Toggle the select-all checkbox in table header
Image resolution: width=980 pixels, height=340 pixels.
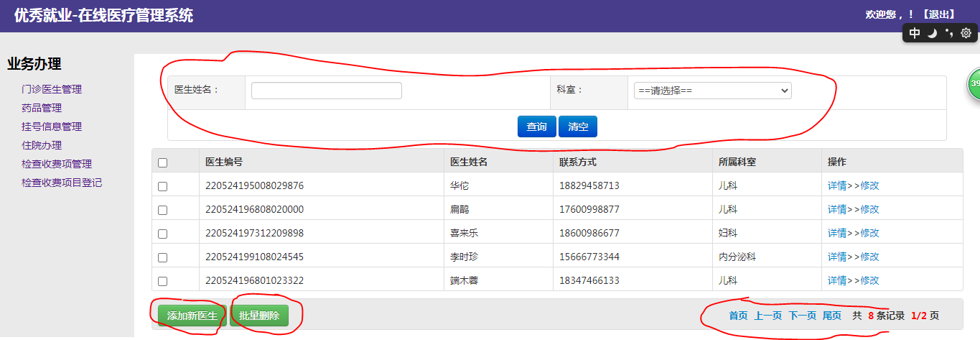click(x=162, y=162)
